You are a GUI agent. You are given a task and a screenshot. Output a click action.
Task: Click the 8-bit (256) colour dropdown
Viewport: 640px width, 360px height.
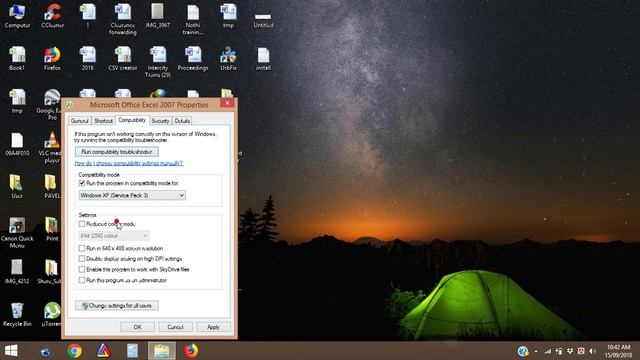pyautogui.click(x=113, y=236)
